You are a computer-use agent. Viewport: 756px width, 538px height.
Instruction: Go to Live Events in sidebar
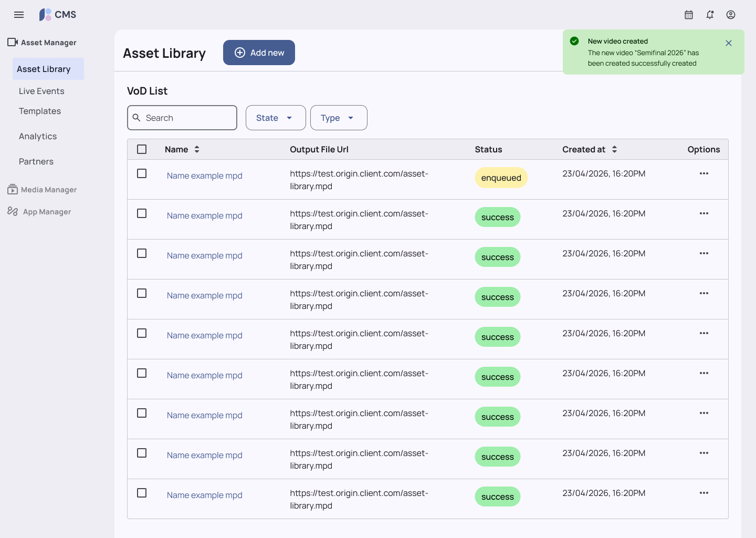coord(41,91)
